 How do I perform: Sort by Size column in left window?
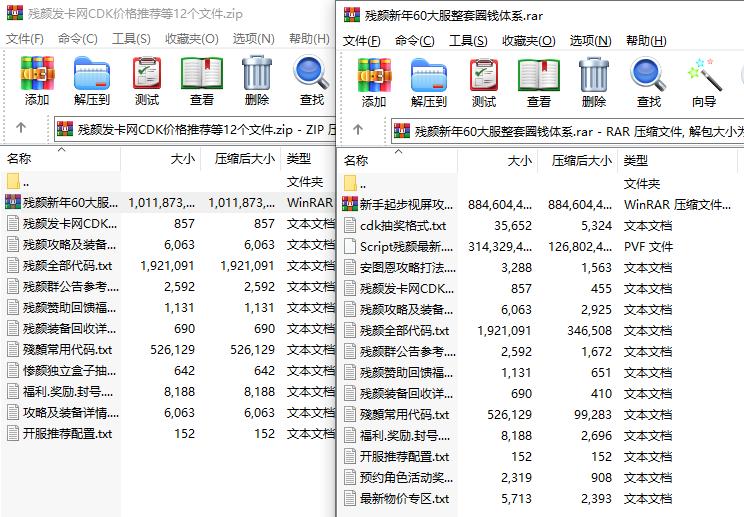coord(182,158)
